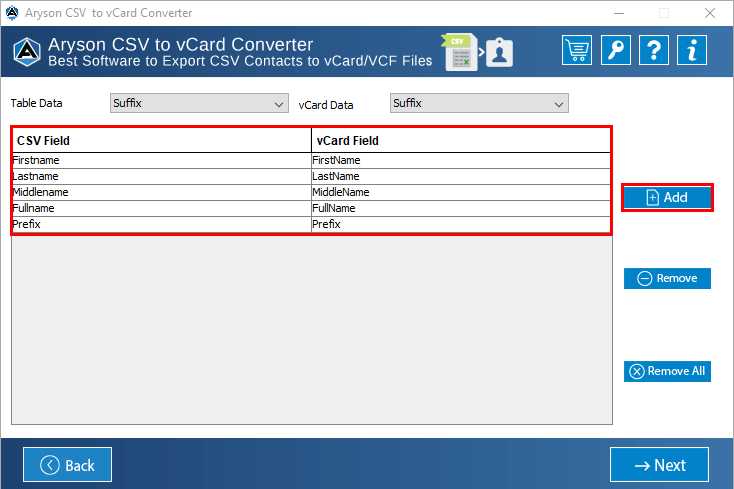The height and width of the screenshot is (489, 734).
Task: Select the Prefix vCard field cell
Action: [x=461, y=224]
